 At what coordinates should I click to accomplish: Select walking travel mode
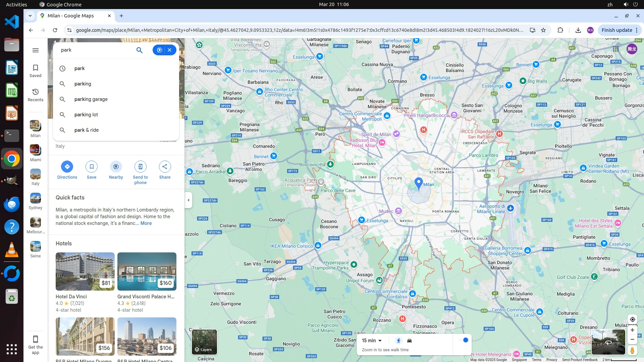coord(398,341)
